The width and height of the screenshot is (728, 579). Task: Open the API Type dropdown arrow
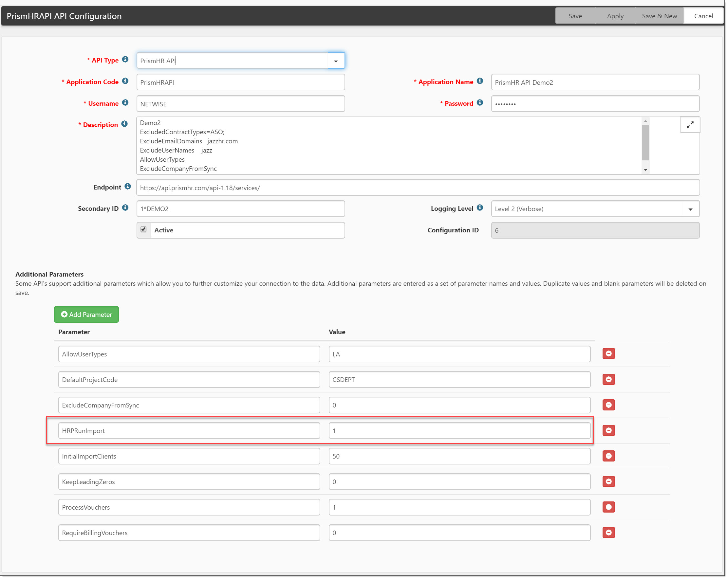(336, 61)
